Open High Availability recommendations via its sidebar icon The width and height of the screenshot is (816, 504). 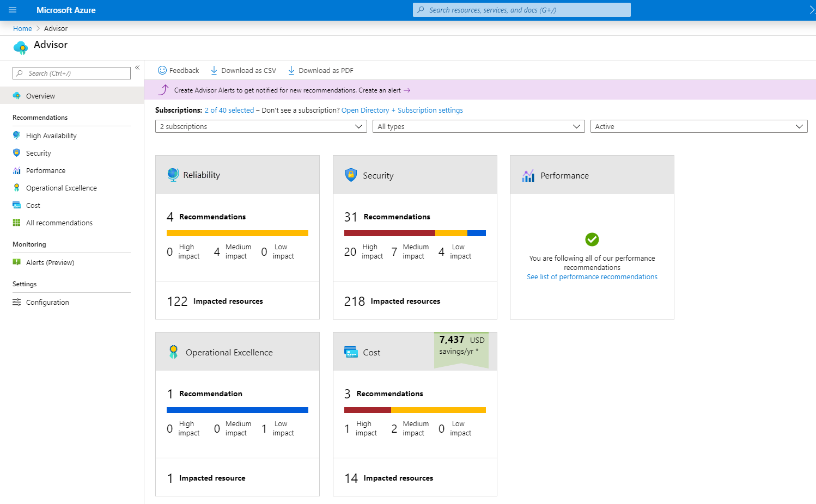coord(16,135)
